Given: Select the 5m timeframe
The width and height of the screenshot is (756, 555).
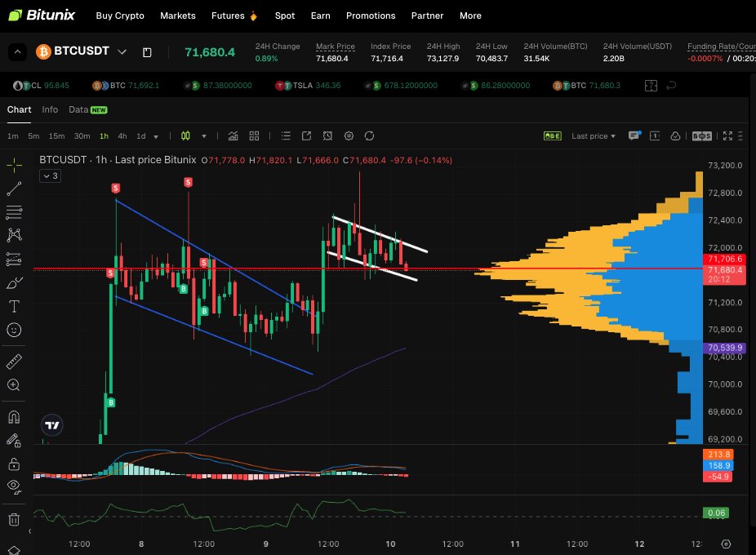Looking at the screenshot, I should coord(33,136).
